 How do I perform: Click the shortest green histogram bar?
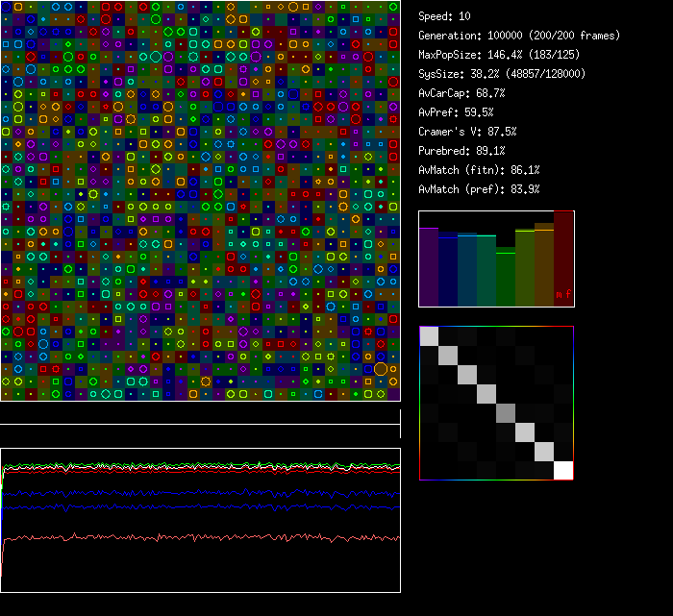click(506, 277)
